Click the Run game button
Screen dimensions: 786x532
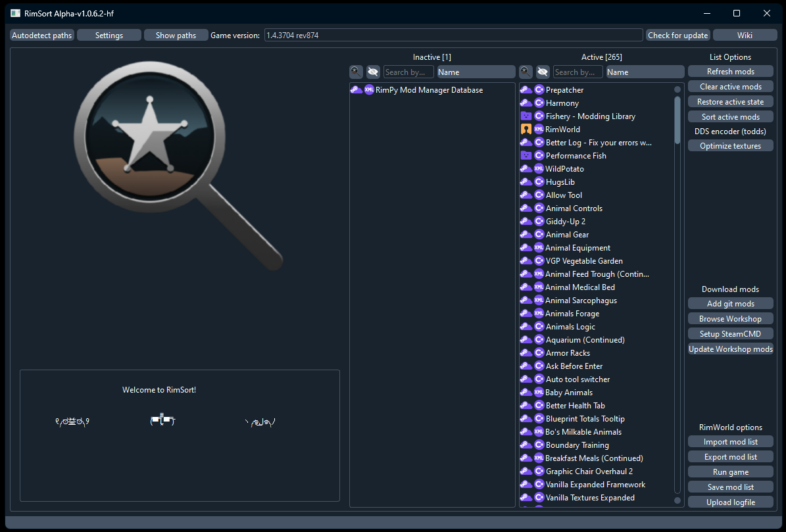point(730,472)
